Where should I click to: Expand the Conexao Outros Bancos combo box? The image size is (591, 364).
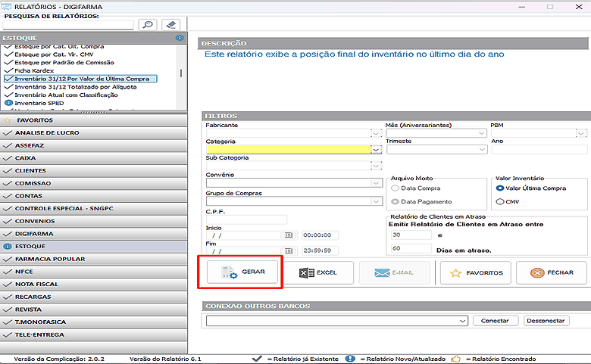coord(462,321)
